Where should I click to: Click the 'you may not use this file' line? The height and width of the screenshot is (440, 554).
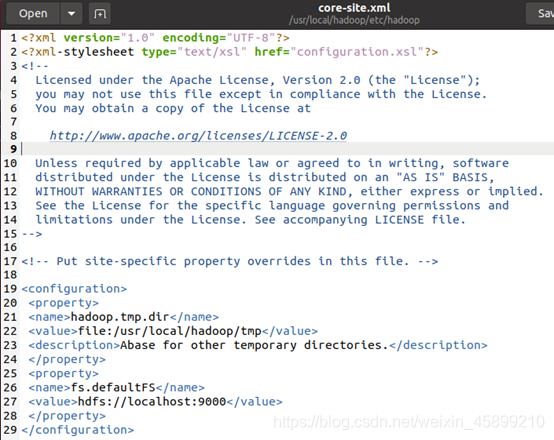click(261, 94)
